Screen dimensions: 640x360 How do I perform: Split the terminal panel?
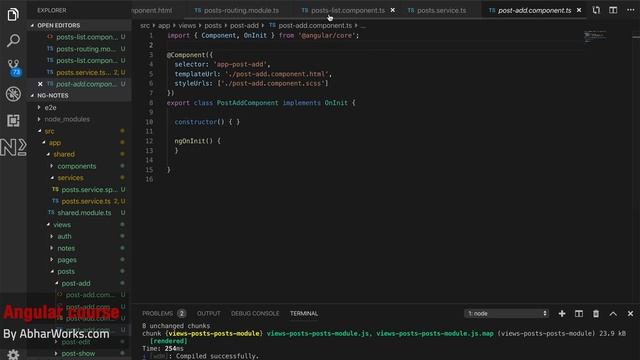point(579,313)
